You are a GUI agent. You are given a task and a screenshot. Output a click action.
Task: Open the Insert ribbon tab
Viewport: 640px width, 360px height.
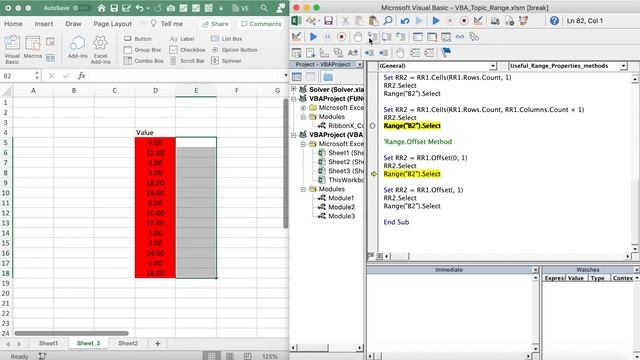[x=44, y=24]
